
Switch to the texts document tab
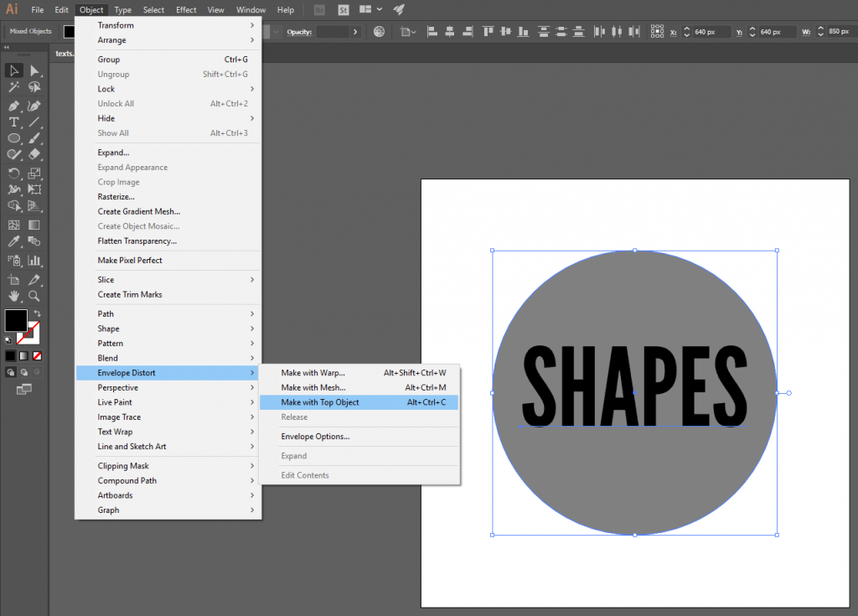[65, 53]
